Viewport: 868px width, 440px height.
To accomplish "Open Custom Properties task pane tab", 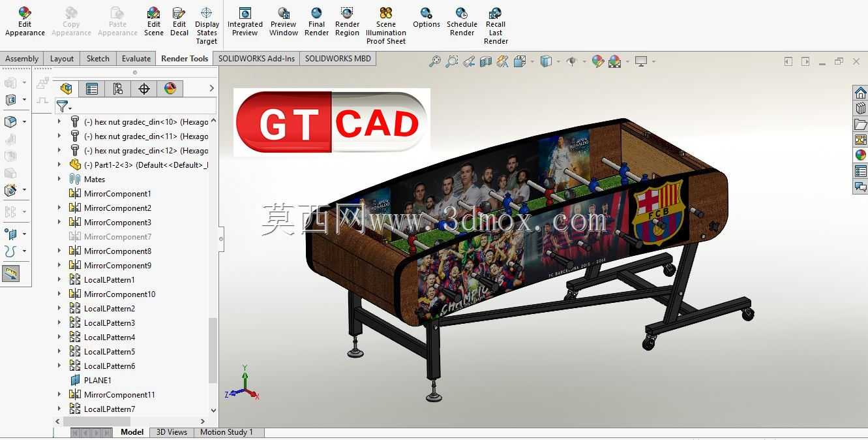I will pos(861,171).
